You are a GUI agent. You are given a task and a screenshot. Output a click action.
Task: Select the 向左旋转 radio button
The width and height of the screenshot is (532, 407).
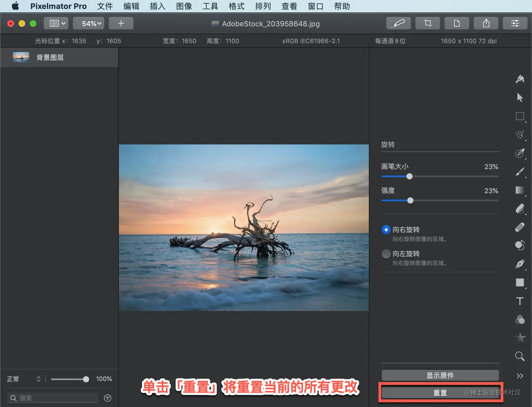[x=386, y=254]
